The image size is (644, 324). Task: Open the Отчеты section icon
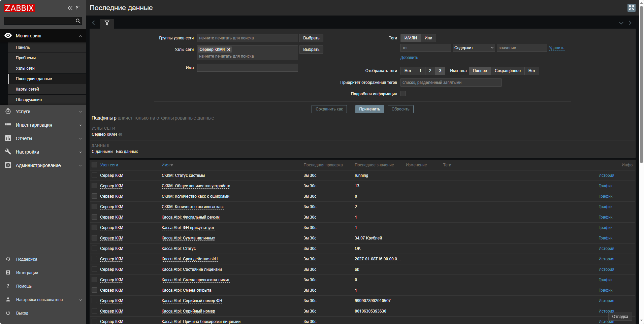coord(8,138)
